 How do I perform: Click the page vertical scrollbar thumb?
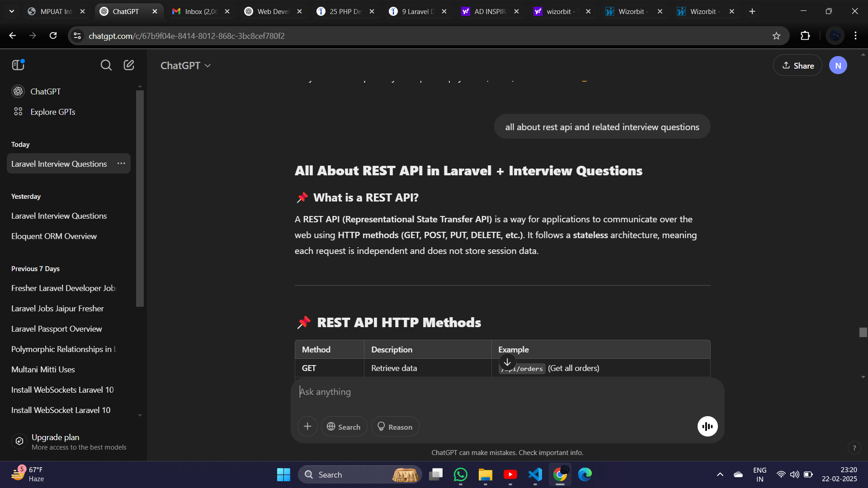coord(863,332)
